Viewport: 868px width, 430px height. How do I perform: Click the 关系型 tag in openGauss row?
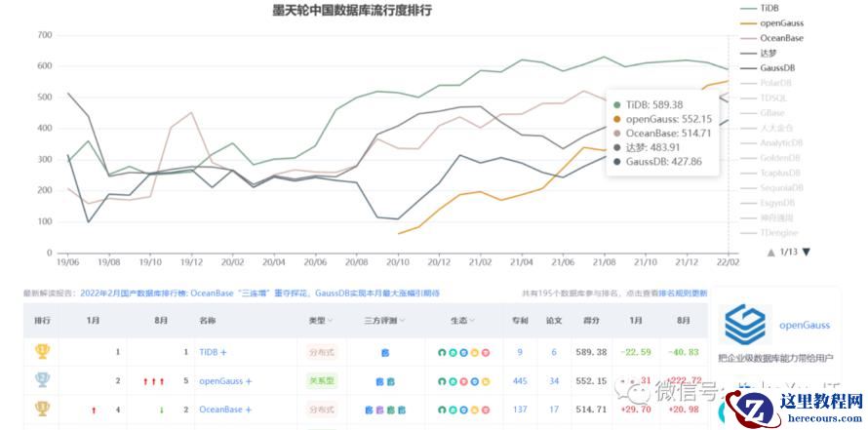322,380
